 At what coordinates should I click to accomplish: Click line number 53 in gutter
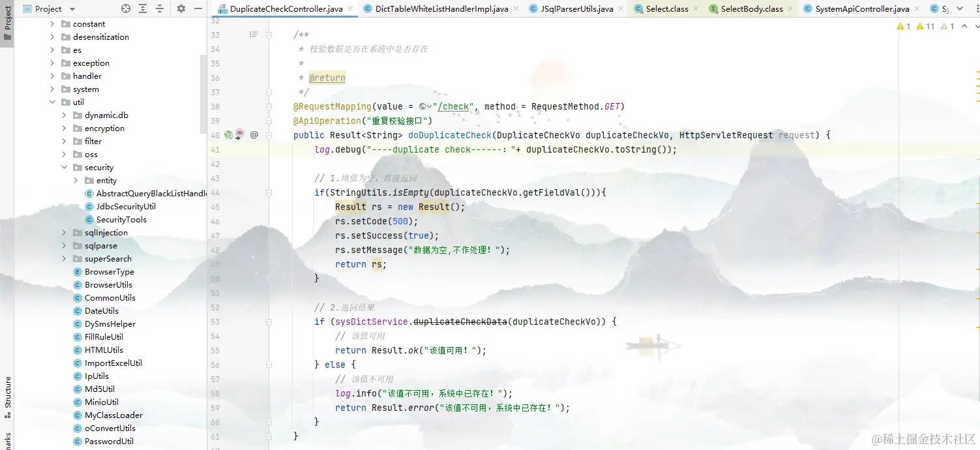point(215,322)
